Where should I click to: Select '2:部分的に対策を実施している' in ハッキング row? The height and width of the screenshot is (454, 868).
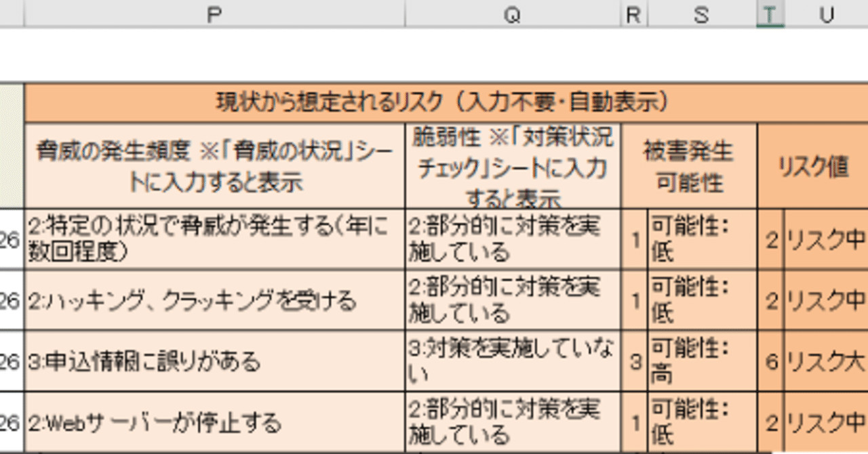(x=513, y=300)
